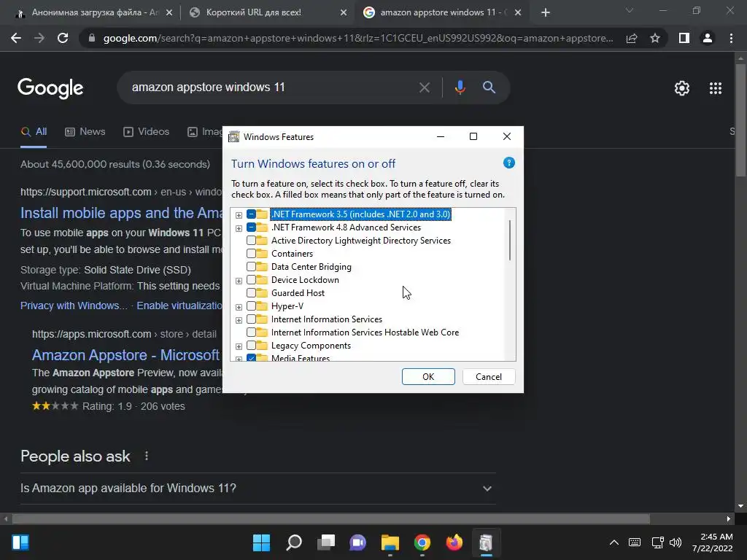Share this page via share icon
This screenshot has height=560, width=747.
pyautogui.click(x=632, y=38)
